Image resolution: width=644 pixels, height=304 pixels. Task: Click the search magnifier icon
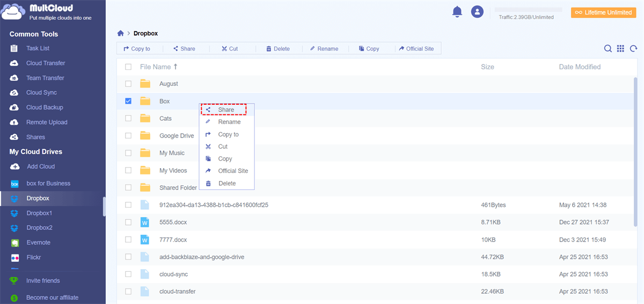click(x=608, y=48)
